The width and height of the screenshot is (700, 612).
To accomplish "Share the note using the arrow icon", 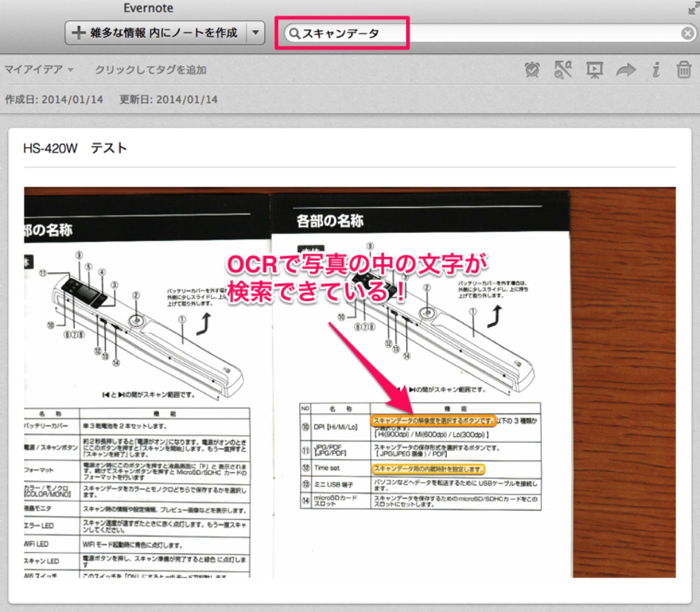I will [626, 69].
